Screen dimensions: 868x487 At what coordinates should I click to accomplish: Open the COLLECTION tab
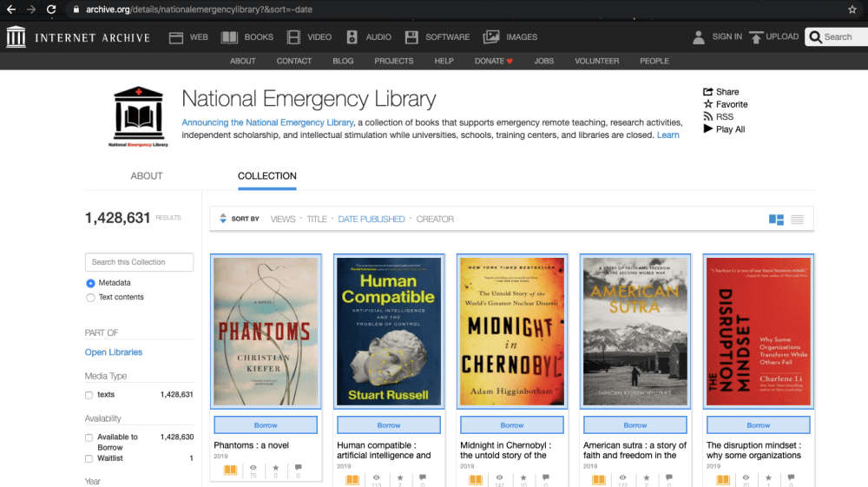click(266, 176)
